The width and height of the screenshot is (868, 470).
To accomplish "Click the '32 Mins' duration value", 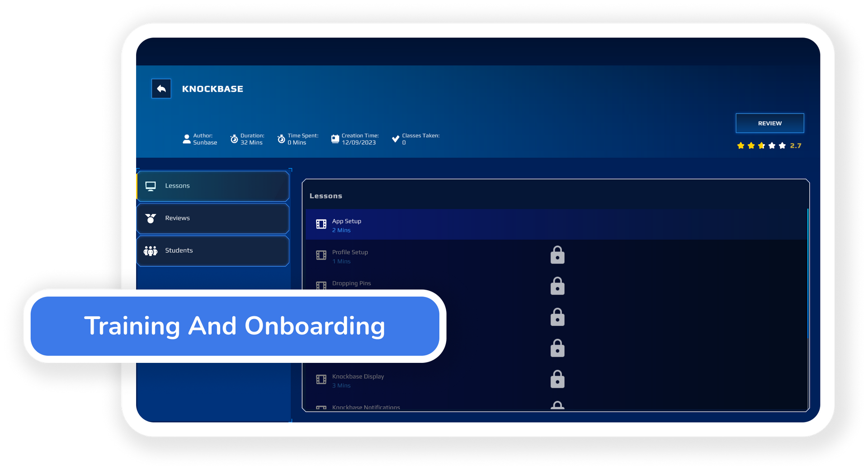I will coord(251,143).
